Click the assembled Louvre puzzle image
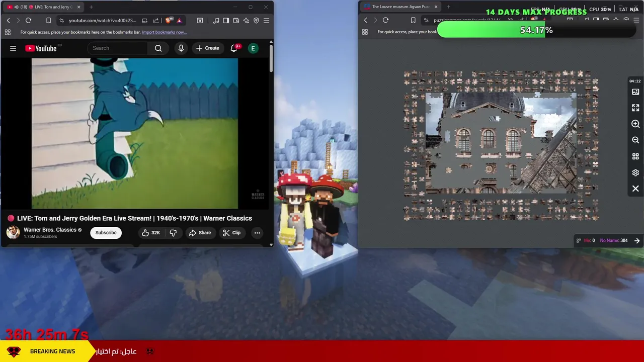644x362 pixels. pyautogui.click(x=501, y=143)
